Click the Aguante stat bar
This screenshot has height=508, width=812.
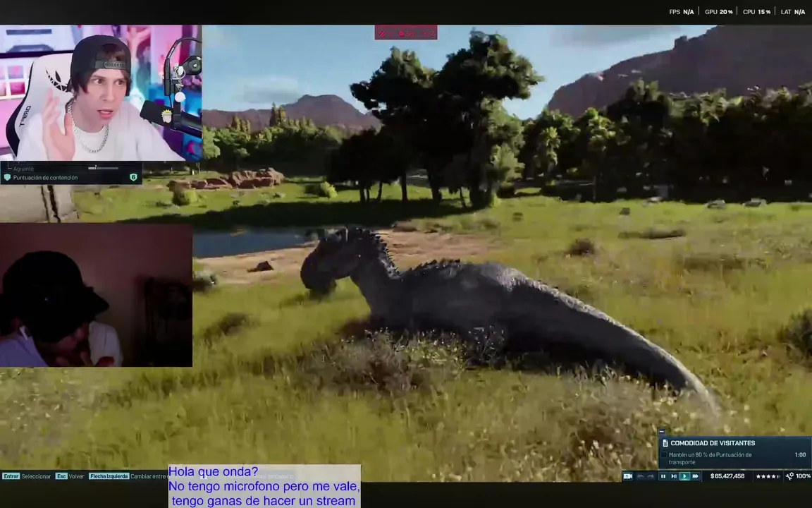coord(103,168)
